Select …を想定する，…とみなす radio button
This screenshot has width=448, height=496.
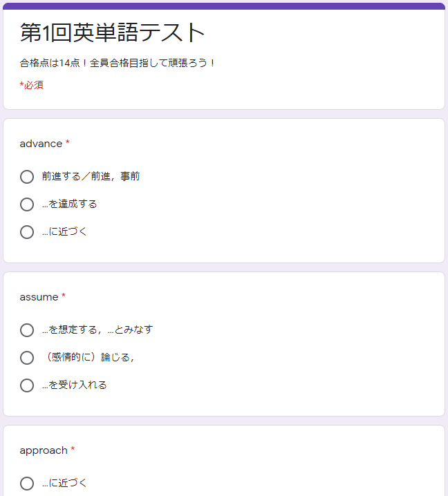[27, 330]
